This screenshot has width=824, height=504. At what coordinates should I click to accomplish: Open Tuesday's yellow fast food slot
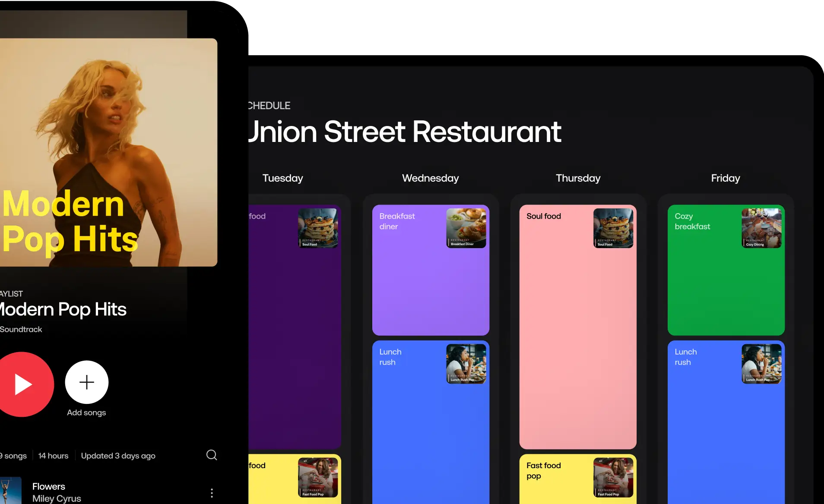(295, 479)
